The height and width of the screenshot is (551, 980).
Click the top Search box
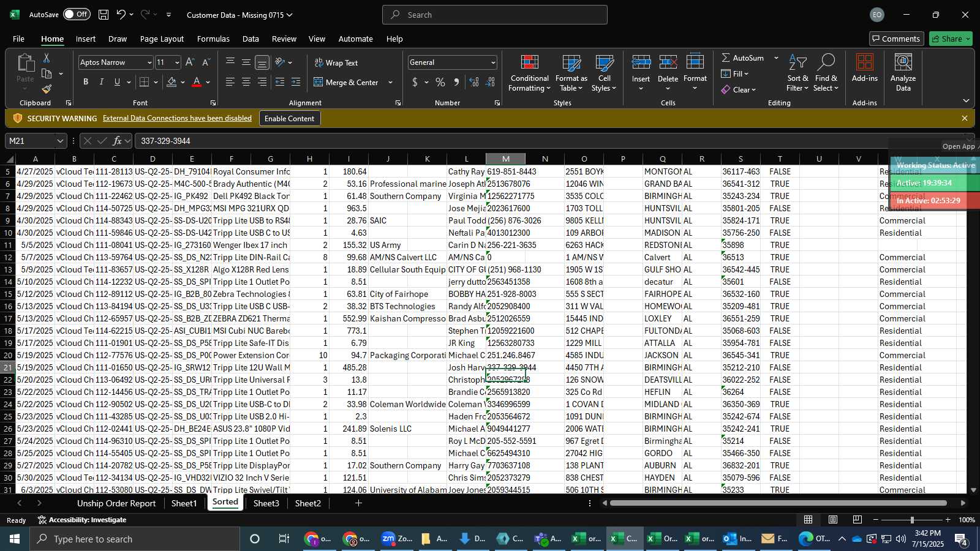[495, 15]
